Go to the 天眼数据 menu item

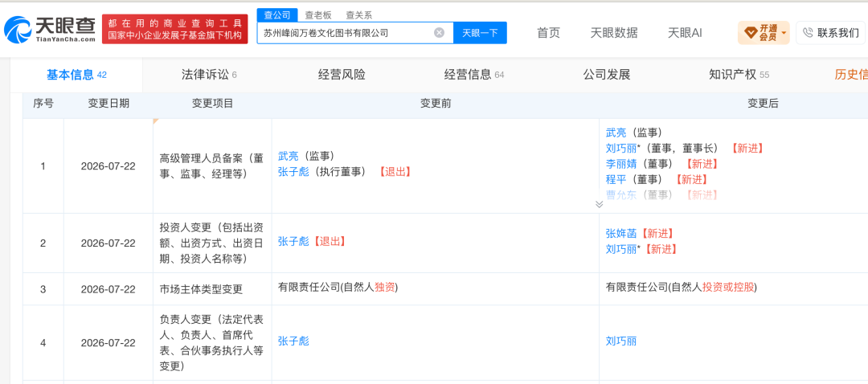tap(614, 33)
